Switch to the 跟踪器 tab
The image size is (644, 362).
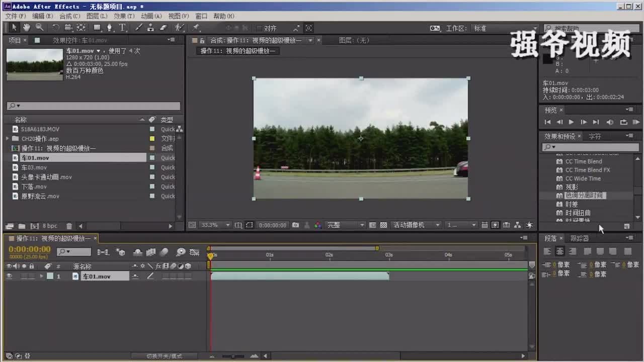[x=580, y=238]
